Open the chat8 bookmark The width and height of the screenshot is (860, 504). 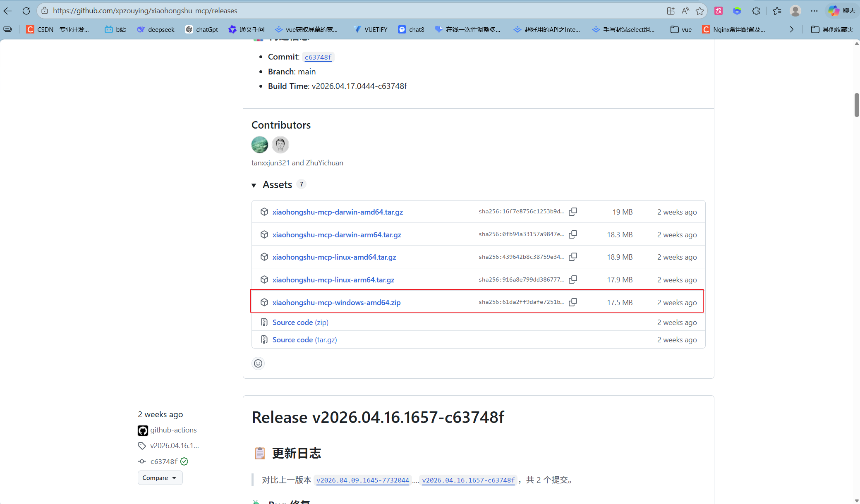(411, 29)
